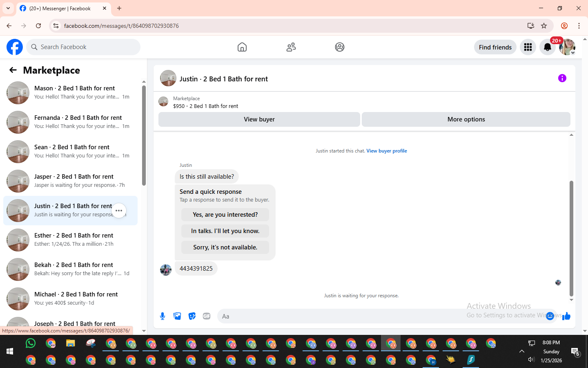
Task: Click the message bubble '4434391825'
Action: click(196, 269)
